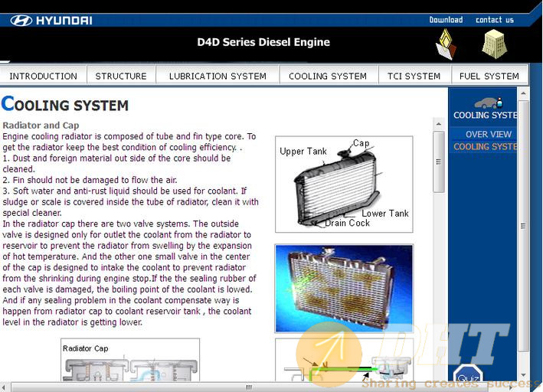543x392 pixels.
Task: Click the horizontal scroll left arrow
Action: 4,387
